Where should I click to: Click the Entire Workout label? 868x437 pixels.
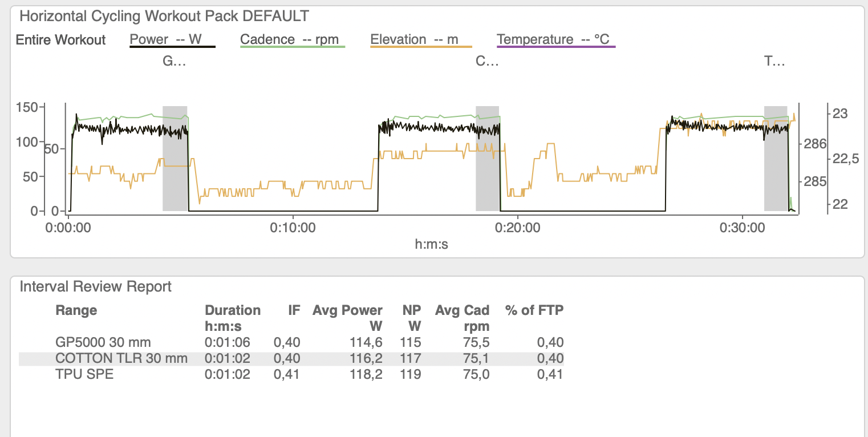tap(61, 41)
